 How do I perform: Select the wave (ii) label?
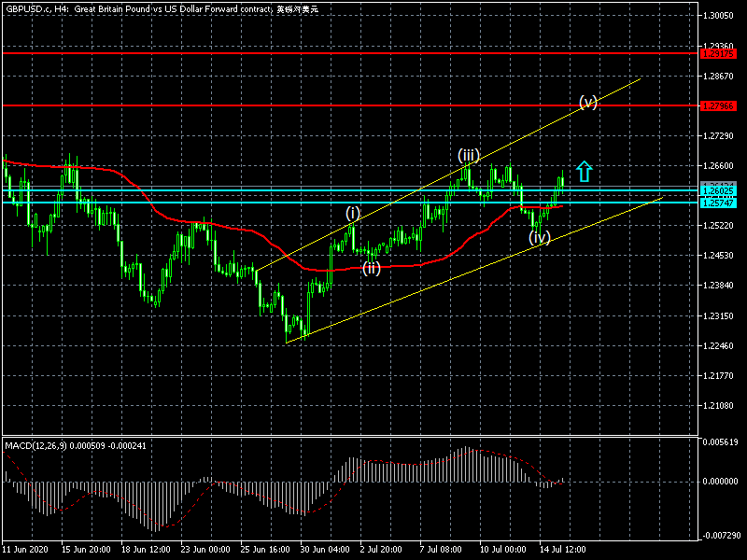(x=372, y=268)
